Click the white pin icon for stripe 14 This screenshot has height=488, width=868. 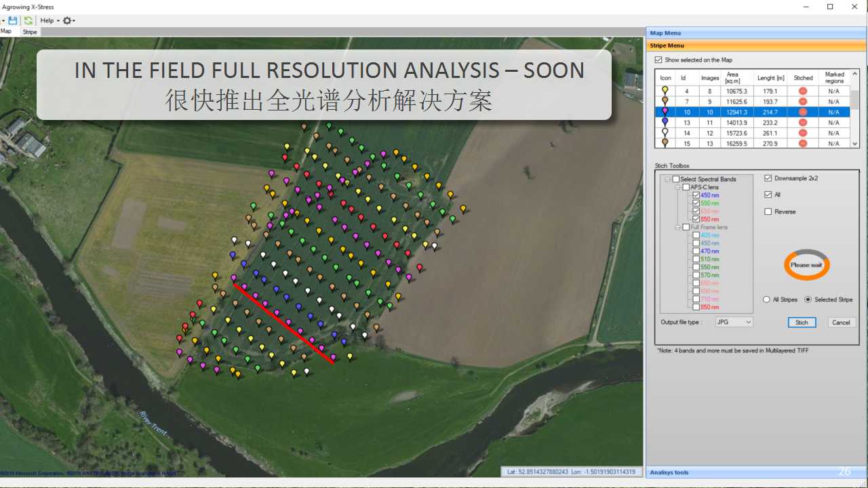point(665,133)
